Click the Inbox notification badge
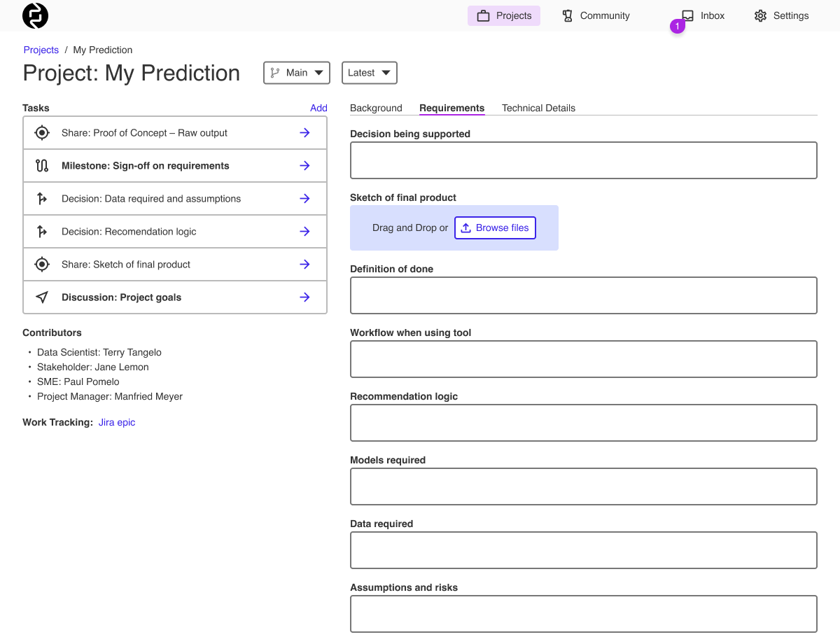The width and height of the screenshot is (840, 644). (x=677, y=26)
